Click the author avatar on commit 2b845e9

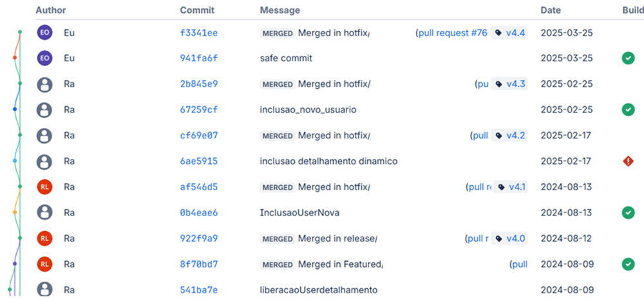[44, 84]
